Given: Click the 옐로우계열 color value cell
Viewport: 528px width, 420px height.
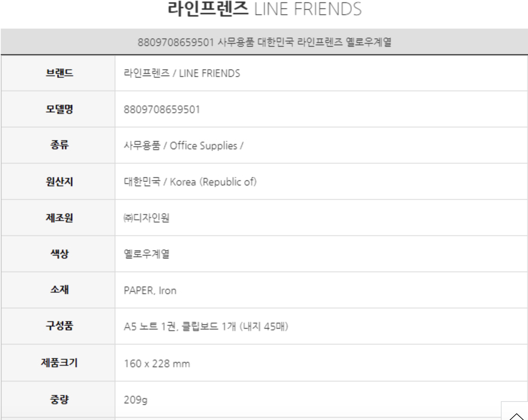Looking at the screenshot, I should pyautogui.click(x=146, y=254).
